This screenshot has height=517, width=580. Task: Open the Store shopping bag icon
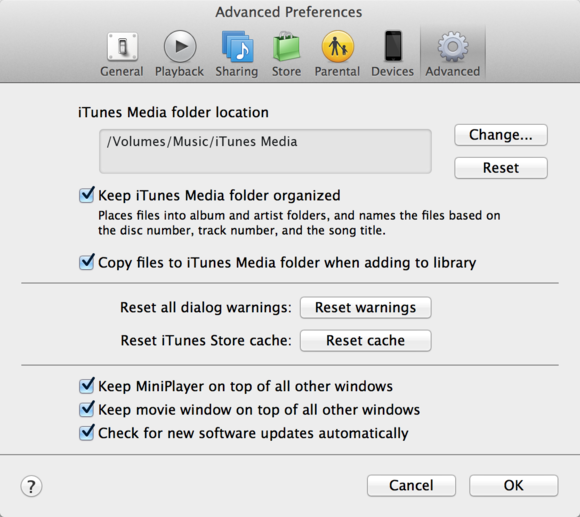286,47
